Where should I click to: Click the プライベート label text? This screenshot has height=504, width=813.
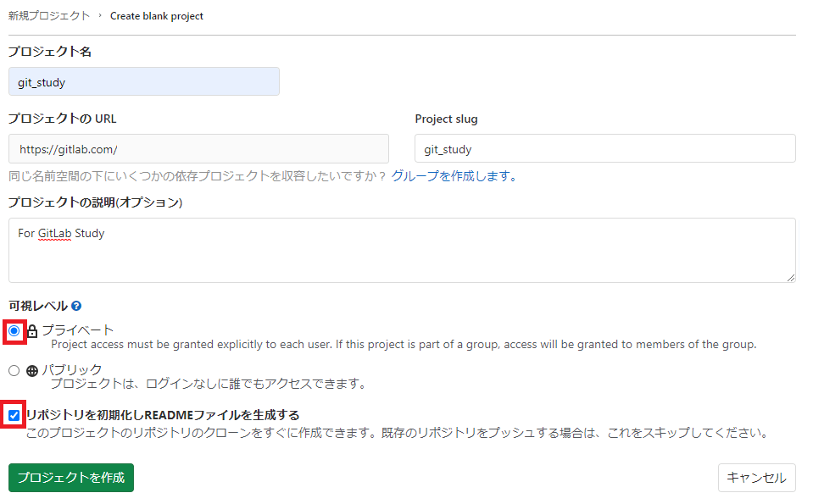tap(76, 330)
